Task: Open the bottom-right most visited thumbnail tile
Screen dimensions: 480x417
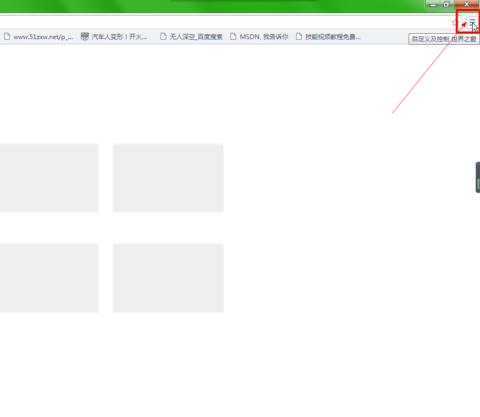Action: click(168, 278)
